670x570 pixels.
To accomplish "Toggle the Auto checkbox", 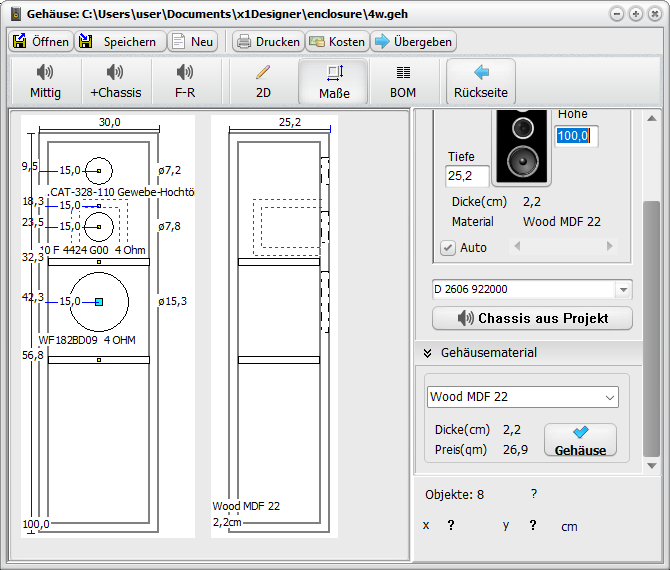I will [x=448, y=248].
